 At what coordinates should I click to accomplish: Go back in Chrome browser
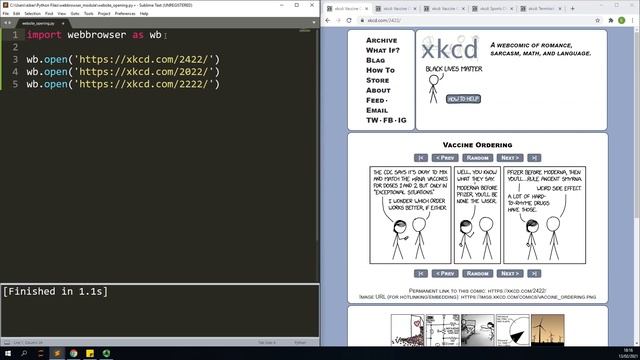pyautogui.click(x=328, y=20)
